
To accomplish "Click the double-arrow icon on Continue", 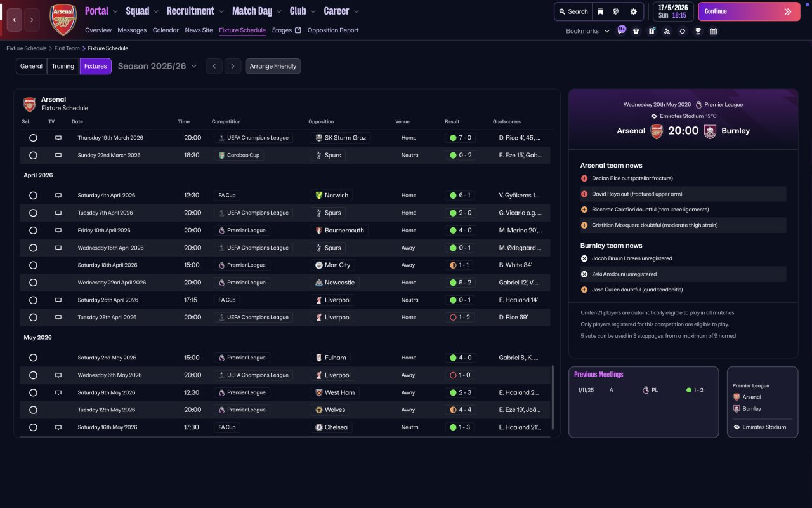I will 788,11.
